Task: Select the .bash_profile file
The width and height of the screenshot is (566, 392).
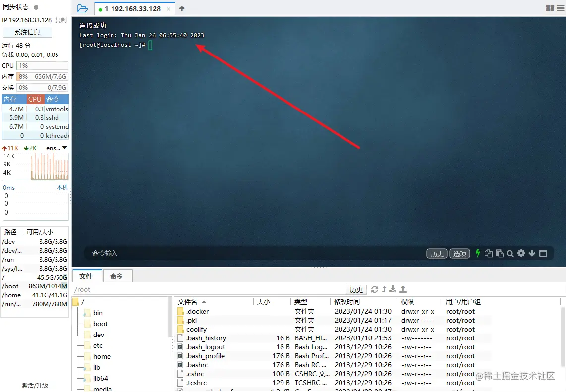Action: point(205,356)
